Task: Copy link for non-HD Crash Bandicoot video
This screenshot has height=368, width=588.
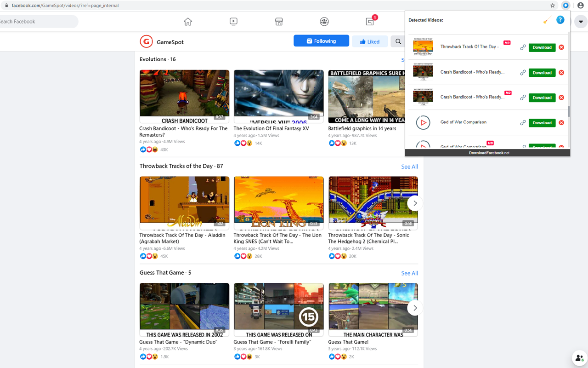Action: point(523,73)
